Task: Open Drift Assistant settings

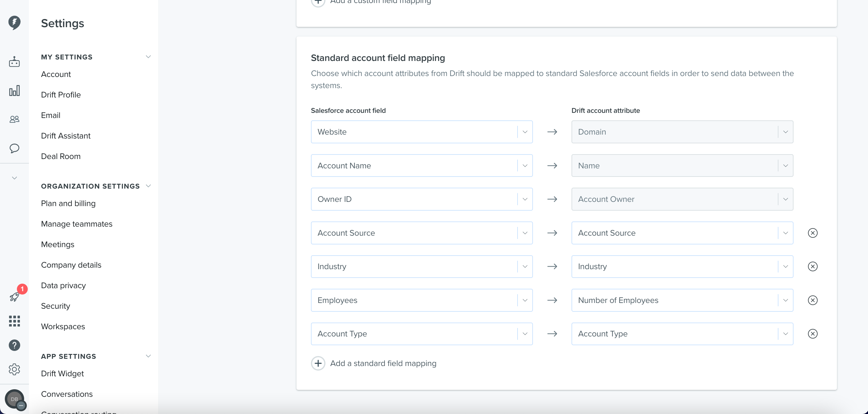Action: (x=66, y=136)
